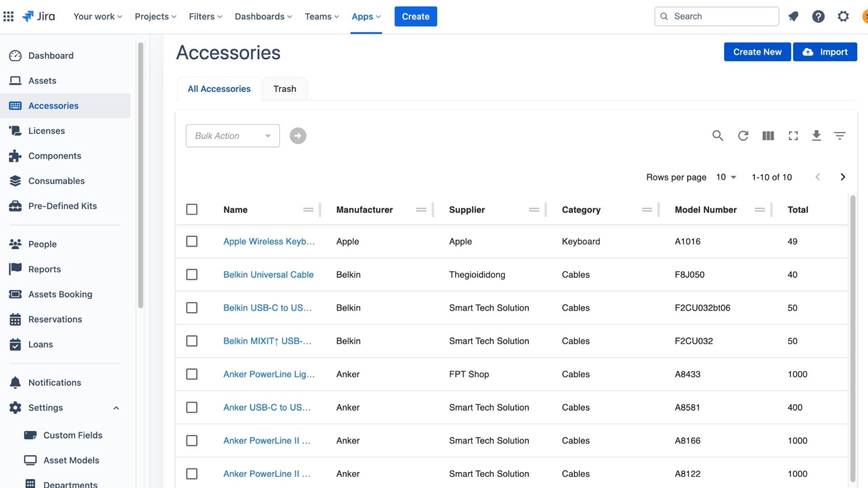Open Custom Fields settings item
The height and width of the screenshot is (488, 868).
(x=72, y=435)
